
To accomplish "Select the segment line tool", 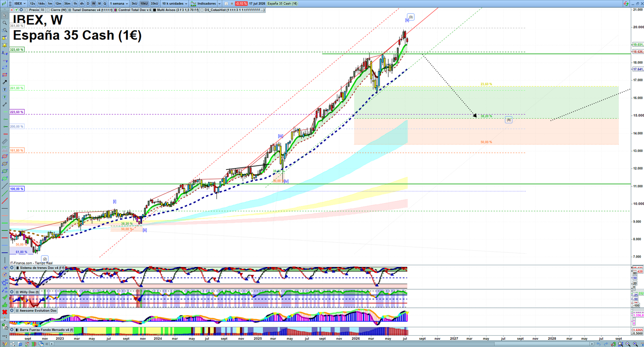I will 4,104.
